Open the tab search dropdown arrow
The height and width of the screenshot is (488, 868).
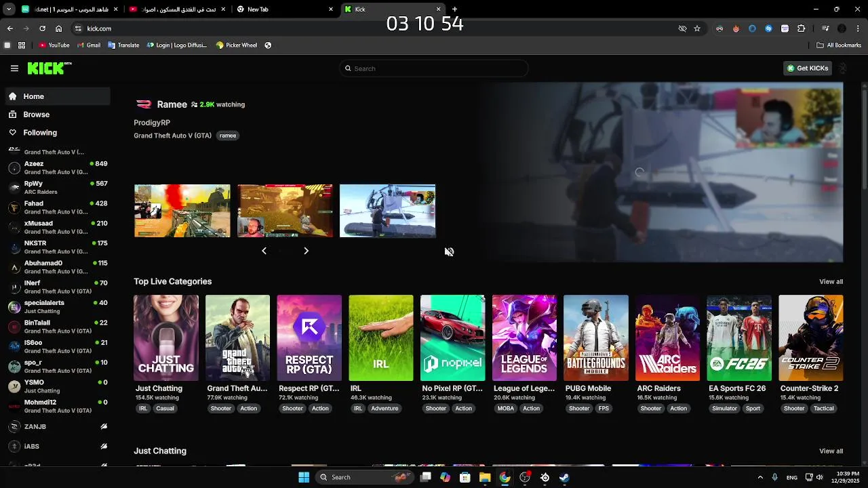point(9,9)
